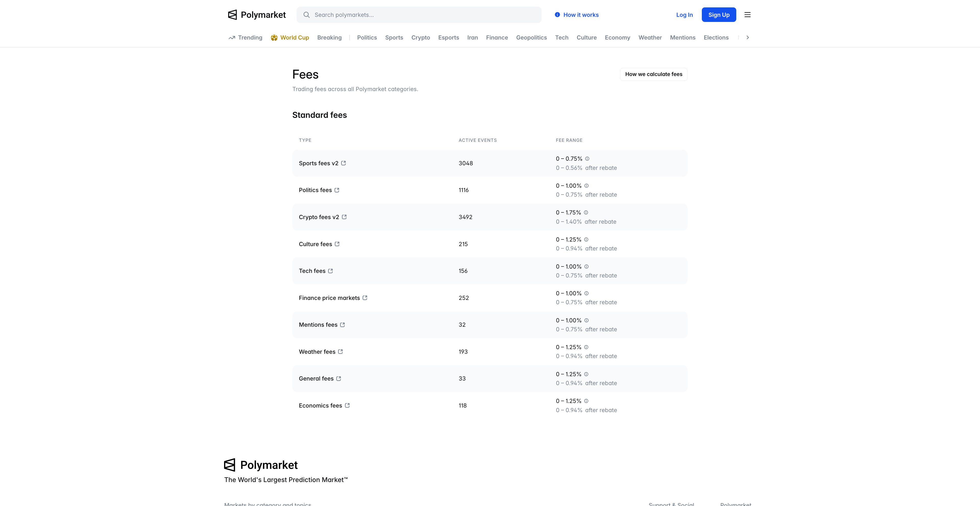Viewport: 980px width, 506px height.
Task: Go to the Crypto category
Action: (421, 38)
